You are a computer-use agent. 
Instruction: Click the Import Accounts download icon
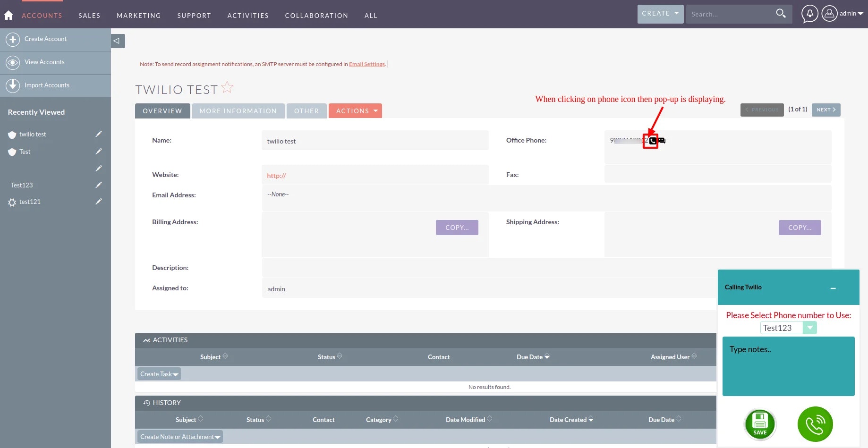(x=13, y=85)
